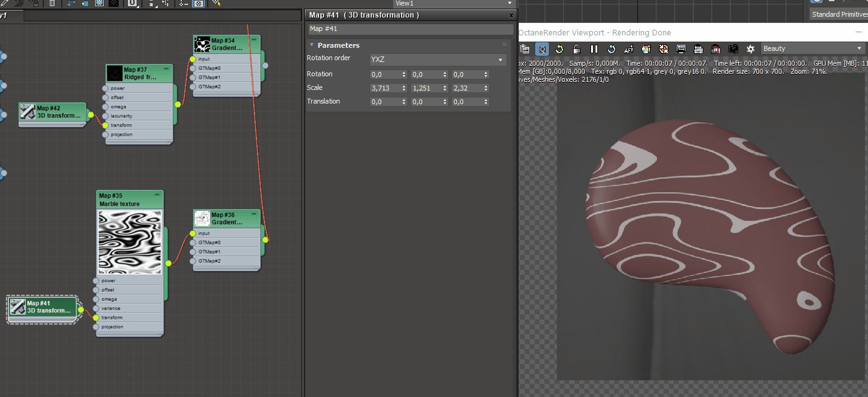
Task: Copy render to clipboard in Octane viewport
Action: 525,49
